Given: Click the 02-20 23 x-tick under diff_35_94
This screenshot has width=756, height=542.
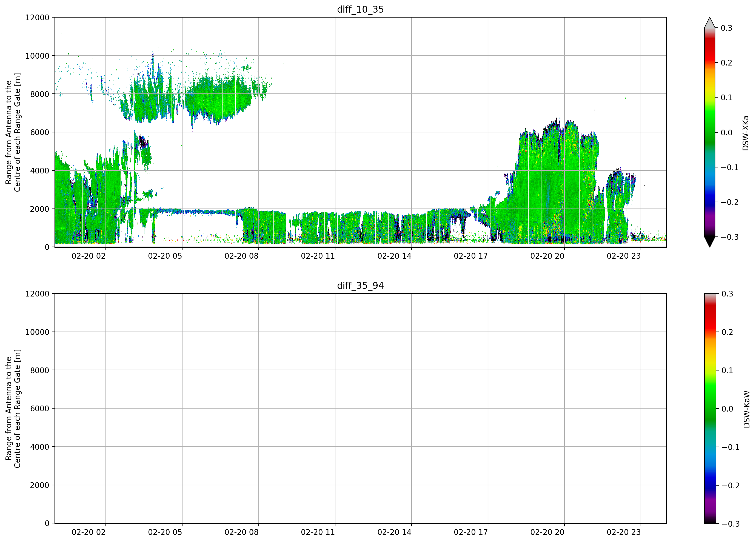Looking at the screenshot, I should [x=624, y=532].
